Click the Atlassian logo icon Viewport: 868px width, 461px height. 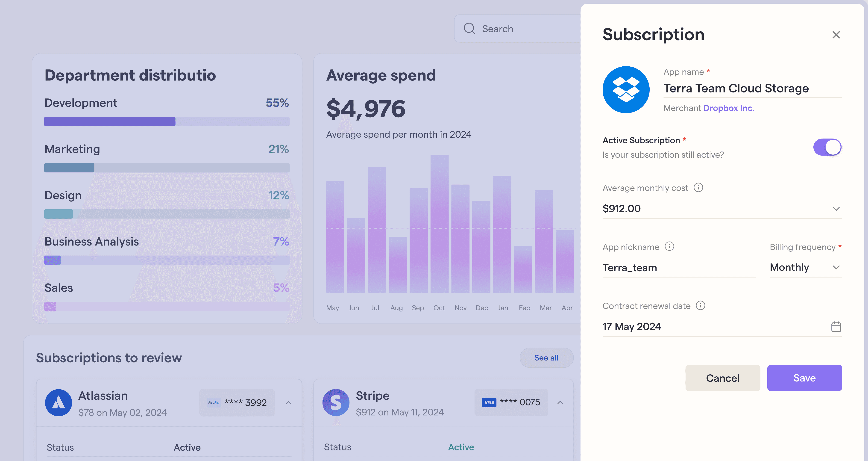[58, 403]
